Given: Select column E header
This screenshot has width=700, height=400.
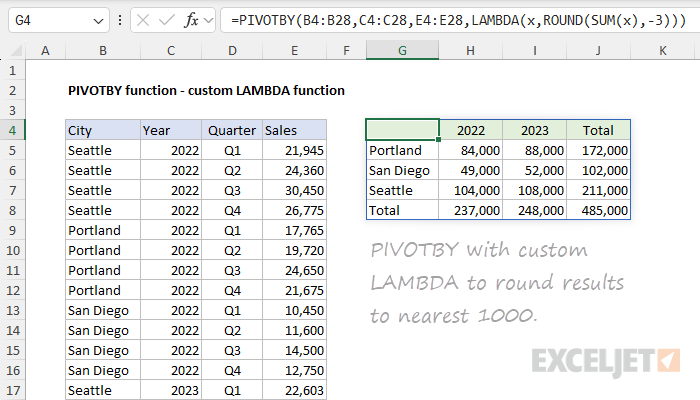Looking at the screenshot, I should point(294,50).
